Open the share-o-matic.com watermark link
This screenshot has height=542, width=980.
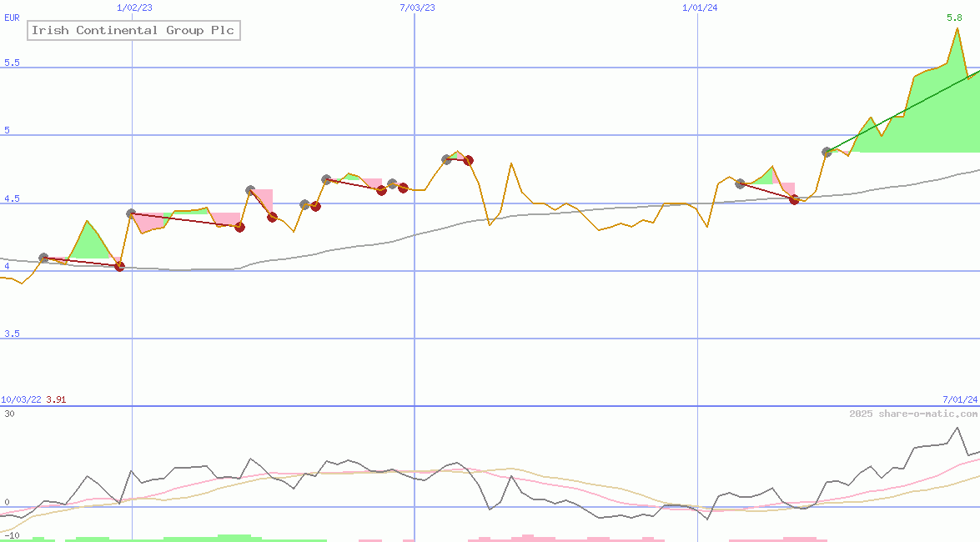click(x=913, y=414)
